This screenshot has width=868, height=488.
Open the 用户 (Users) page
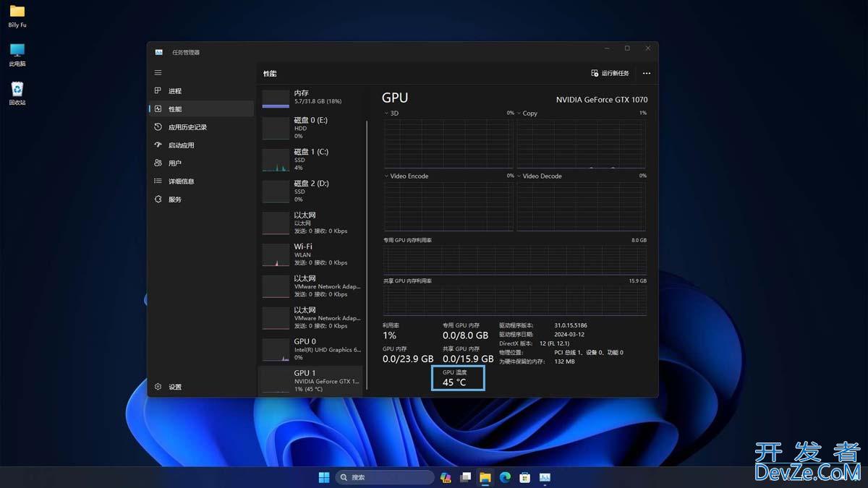point(202,163)
